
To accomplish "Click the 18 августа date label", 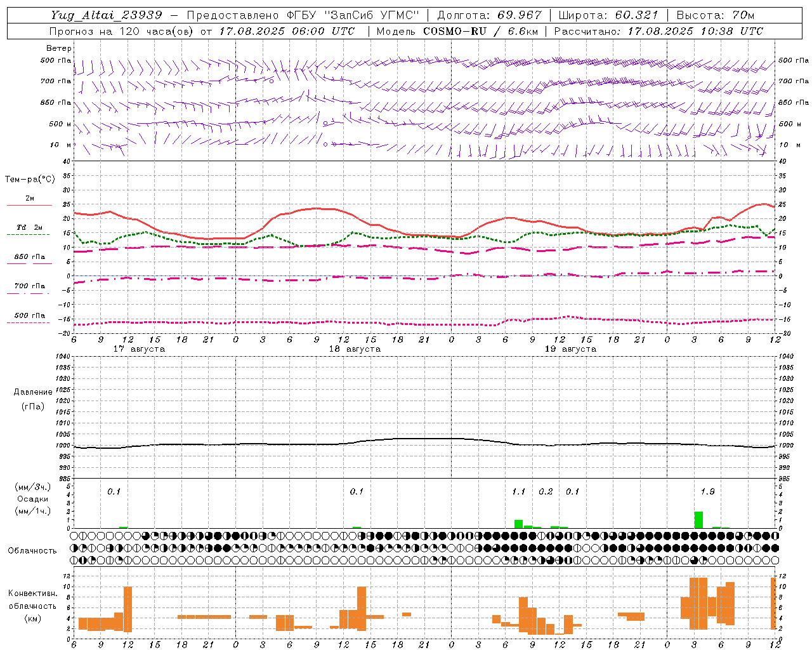I will (x=355, y=349).
